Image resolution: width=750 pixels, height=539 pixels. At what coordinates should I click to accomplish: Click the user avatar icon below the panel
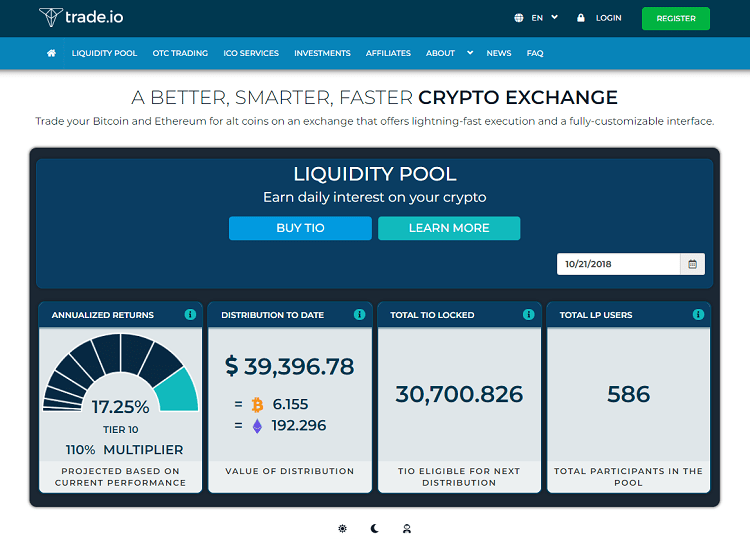coord(407,528)
